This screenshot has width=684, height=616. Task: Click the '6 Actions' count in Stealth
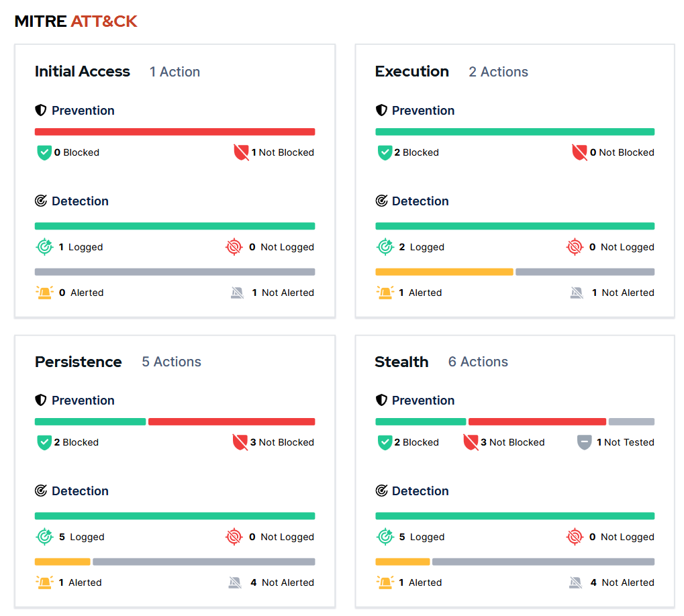[478, 362]
